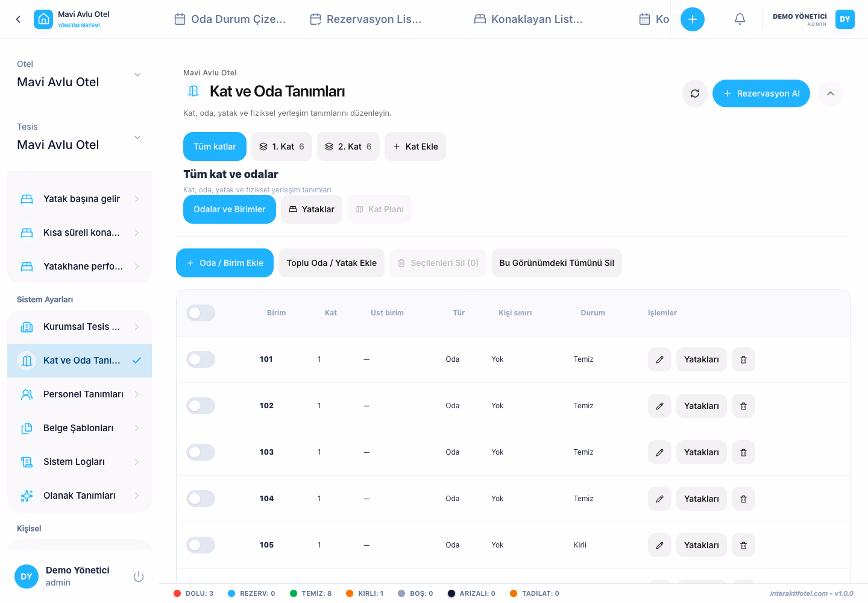
Task: Toggle selection switch for room 102
Action: pyautogui.click(x=201, y=406)
